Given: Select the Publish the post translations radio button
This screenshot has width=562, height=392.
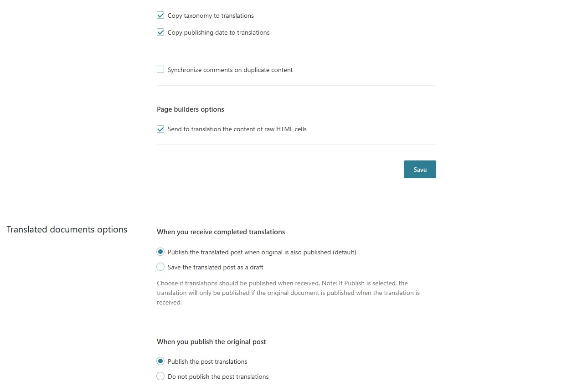Looking at the screenshot, I should [160, 361].
